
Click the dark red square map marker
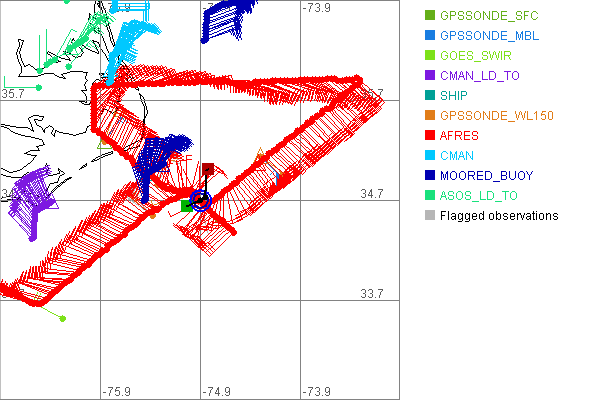point(208,170)
